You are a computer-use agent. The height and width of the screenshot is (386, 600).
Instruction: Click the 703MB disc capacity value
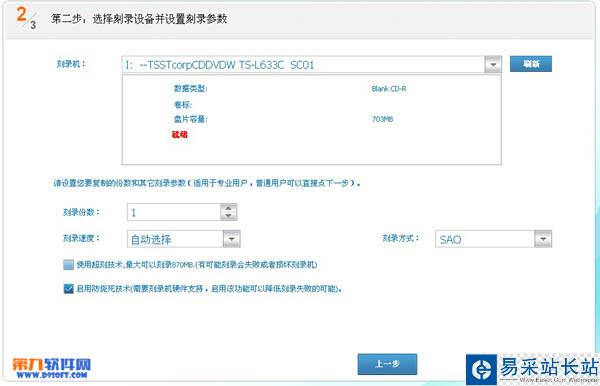point(382,119)
